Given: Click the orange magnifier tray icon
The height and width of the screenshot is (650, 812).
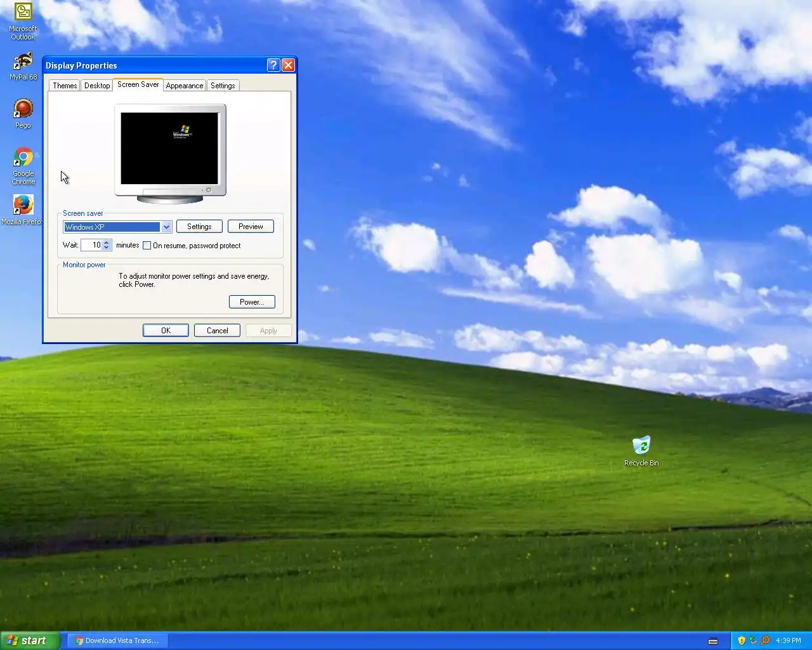Looking at the screenshot, I should (765, 640).
